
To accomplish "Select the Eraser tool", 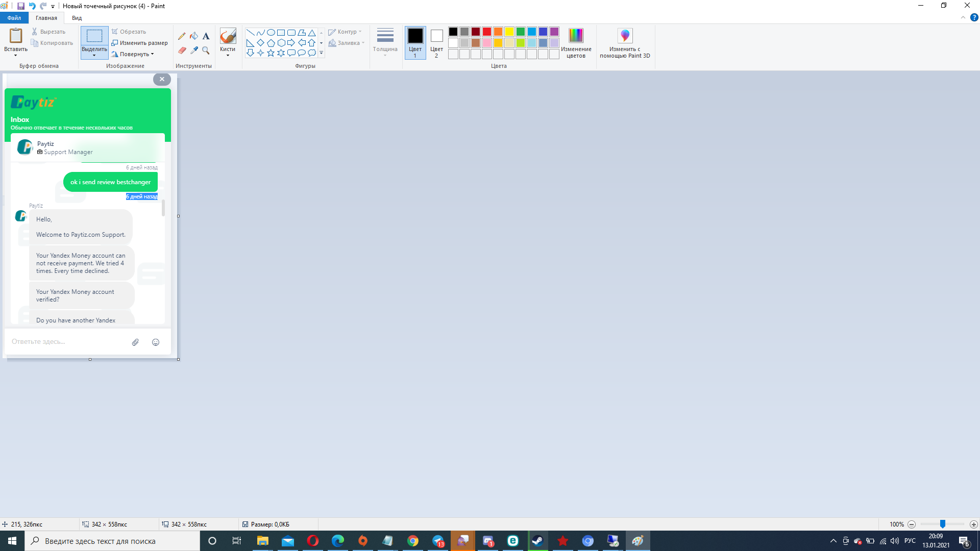I will [x=182, y=51].
